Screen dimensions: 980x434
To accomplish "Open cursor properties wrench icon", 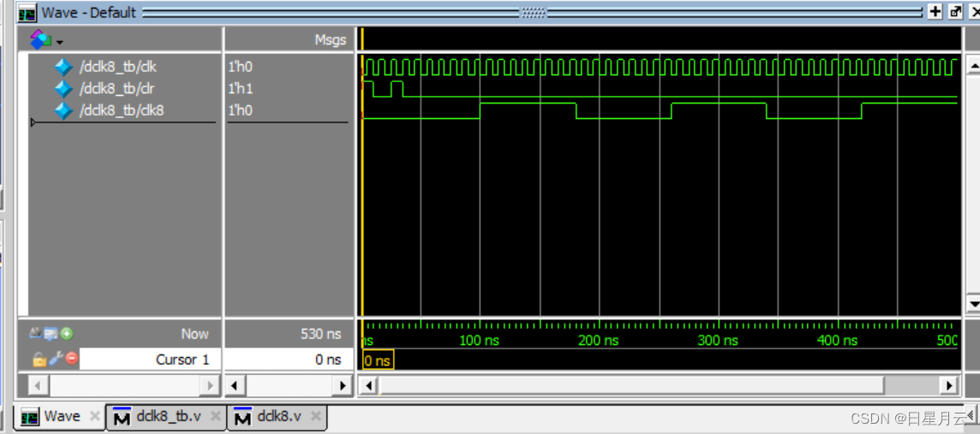I will tap(56, 359).
